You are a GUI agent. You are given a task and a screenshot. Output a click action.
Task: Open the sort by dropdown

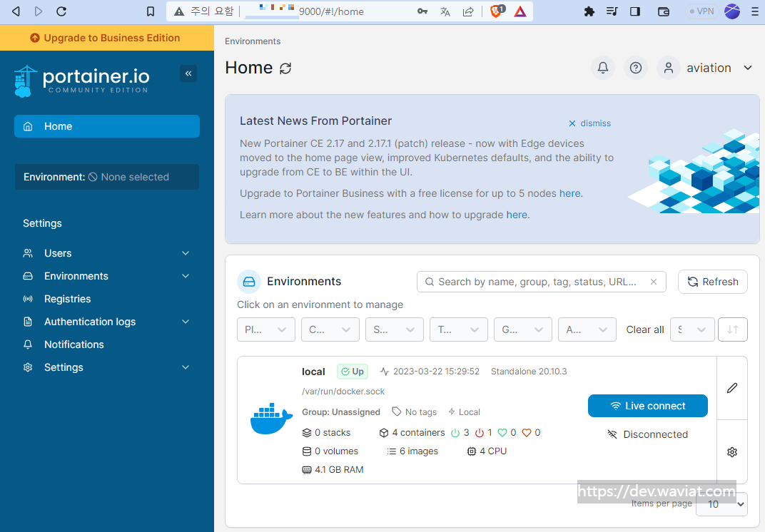tap(692, 329)
